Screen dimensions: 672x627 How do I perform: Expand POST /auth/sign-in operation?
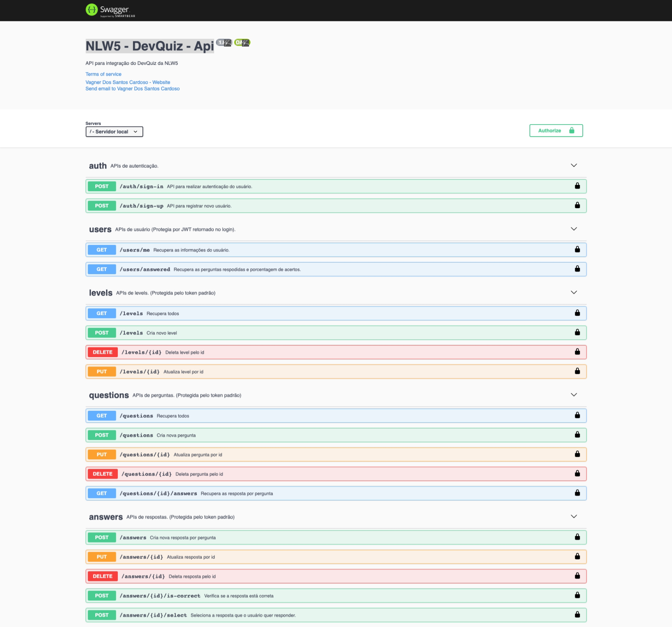[336, 186]
